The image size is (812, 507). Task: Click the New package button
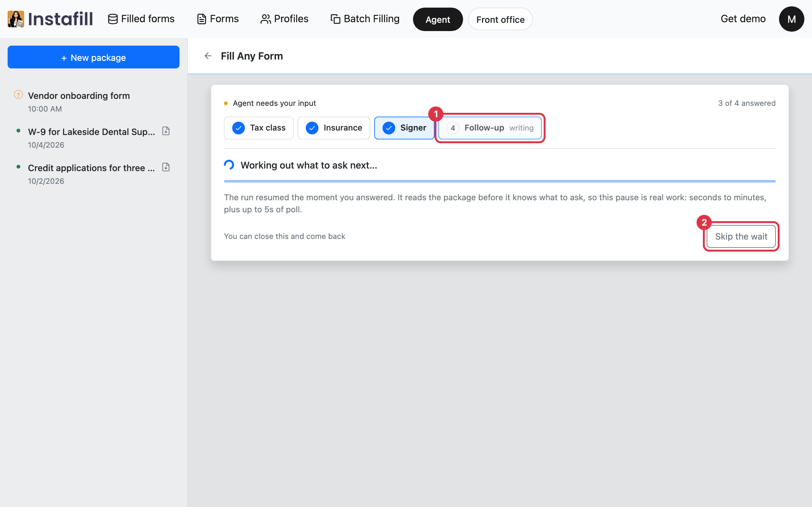93,57
